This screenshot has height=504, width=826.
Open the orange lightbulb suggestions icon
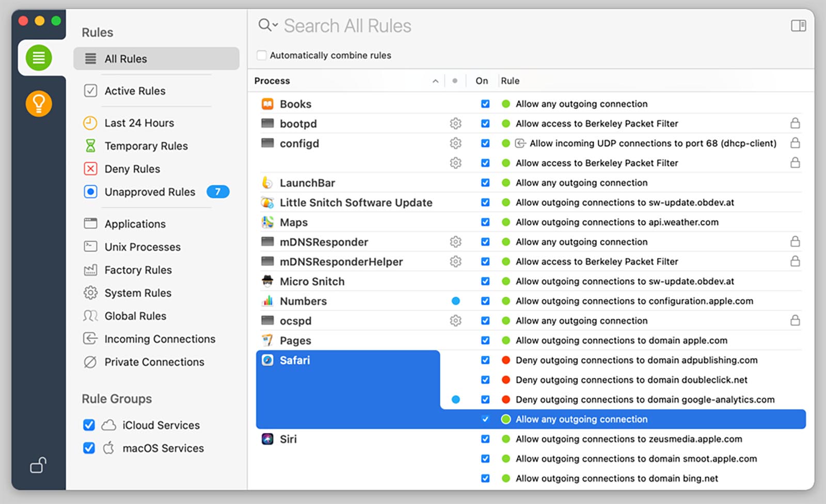click(x=39, y=104)
